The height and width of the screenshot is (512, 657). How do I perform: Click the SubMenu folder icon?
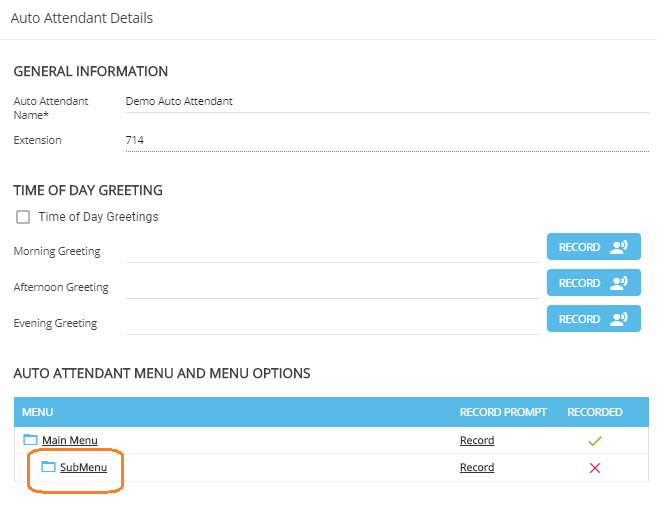48,467
